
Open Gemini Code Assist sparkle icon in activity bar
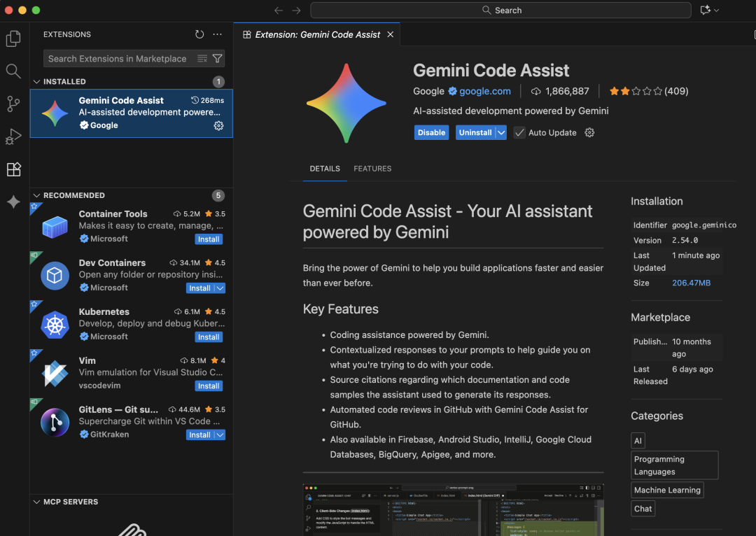(x=13, y=202)
